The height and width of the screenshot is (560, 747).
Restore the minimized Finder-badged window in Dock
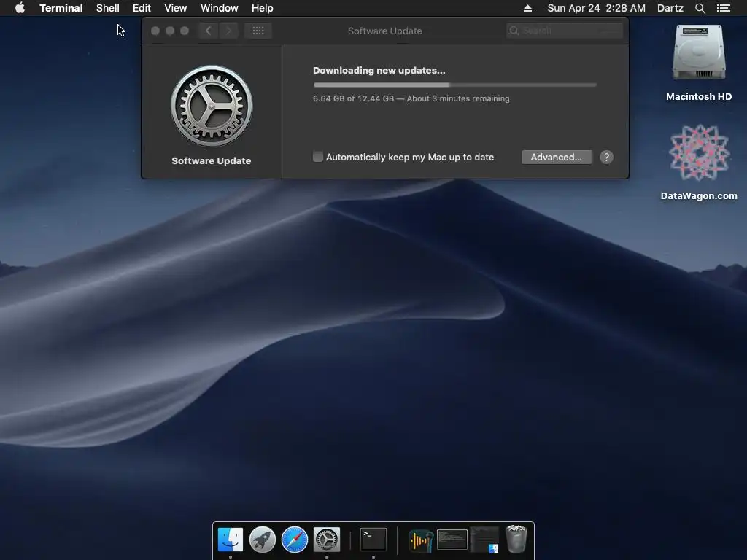[484, 540]
